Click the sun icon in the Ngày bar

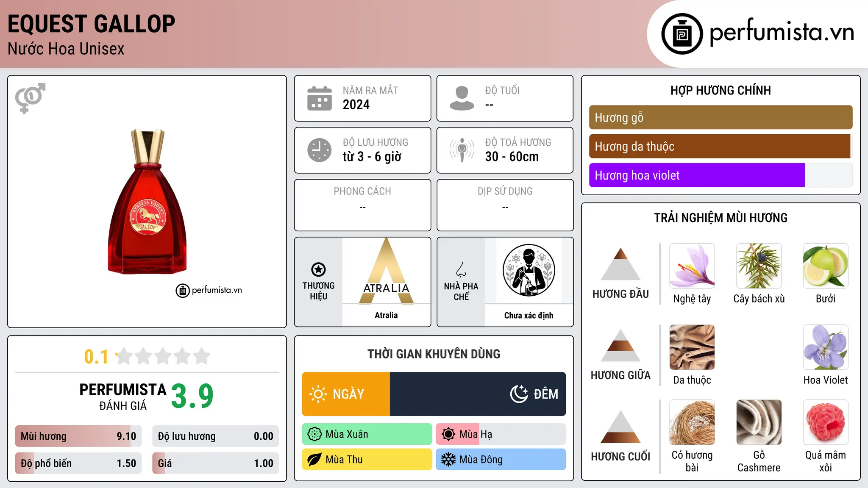click(318, 394)
